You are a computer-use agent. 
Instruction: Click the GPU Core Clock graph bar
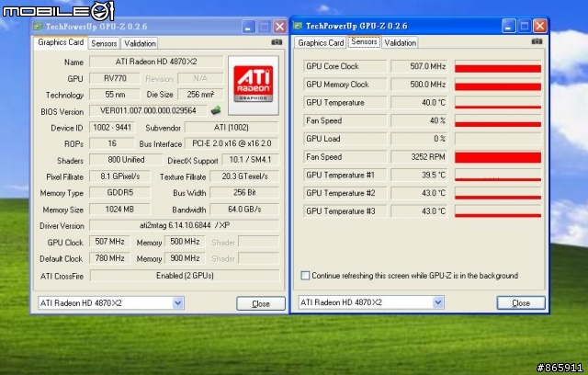[x=498, y=66]
